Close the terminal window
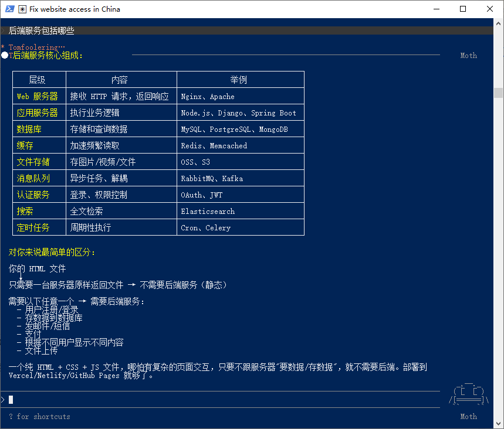This screenshot has height=429, width=504. pyautogui.click(x=490, y=9)
